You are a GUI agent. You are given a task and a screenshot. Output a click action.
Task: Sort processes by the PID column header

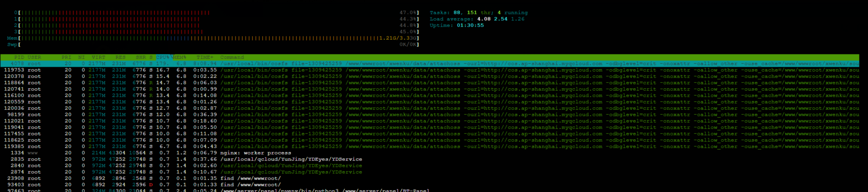point(20,57)
